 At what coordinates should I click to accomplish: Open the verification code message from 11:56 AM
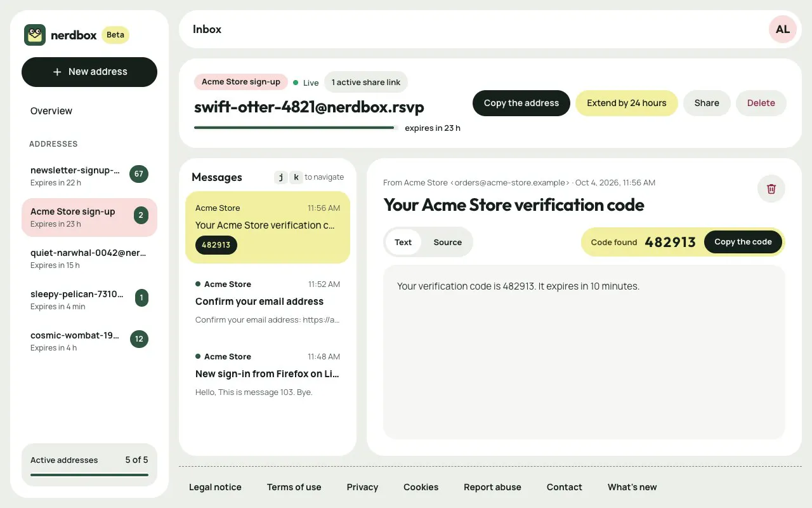pos(268,227)
